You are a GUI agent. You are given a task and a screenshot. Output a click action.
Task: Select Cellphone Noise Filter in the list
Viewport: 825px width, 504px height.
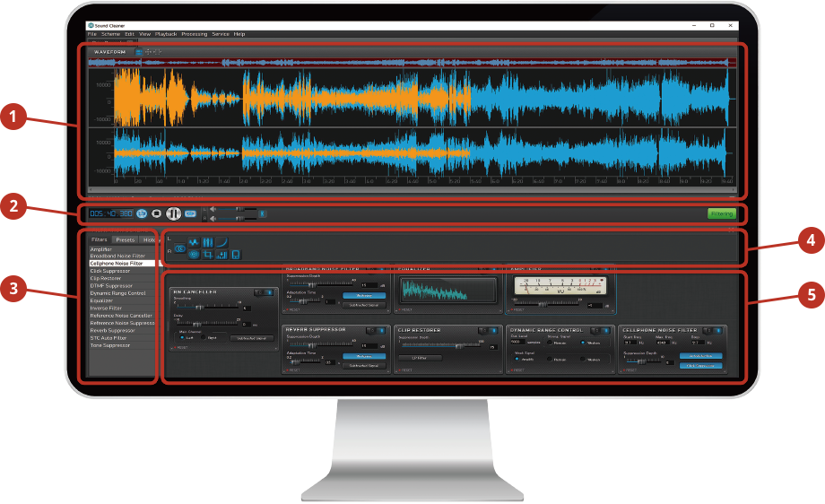[122, 263]
